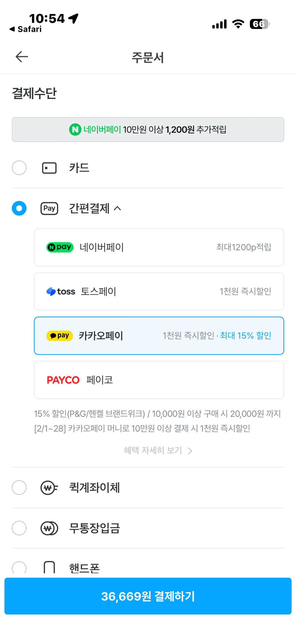Return to Safari via status bar
296x644 pixels.
pos(26,29)
